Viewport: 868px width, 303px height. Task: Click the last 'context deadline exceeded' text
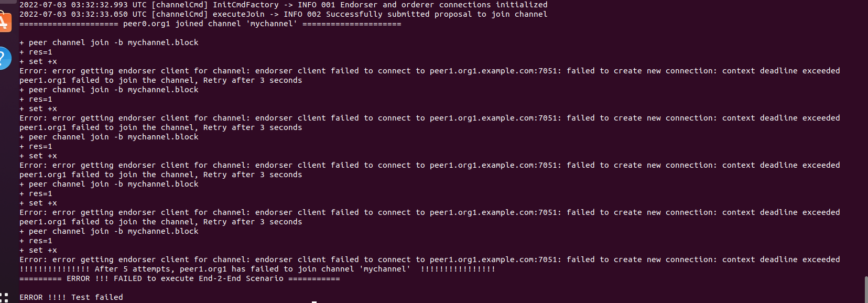coord(781,259)
